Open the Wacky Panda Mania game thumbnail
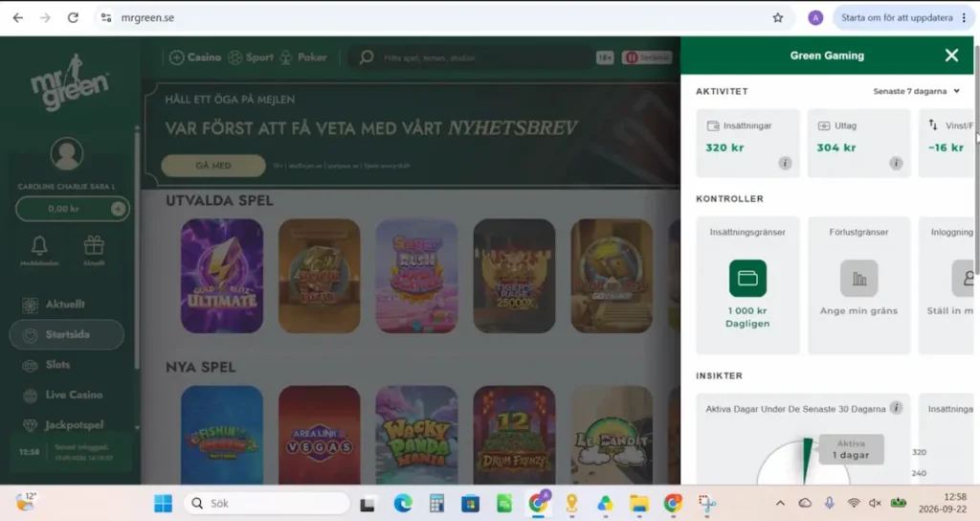The image size is (980, 521). pyautogui.click(x=416, y=436)
